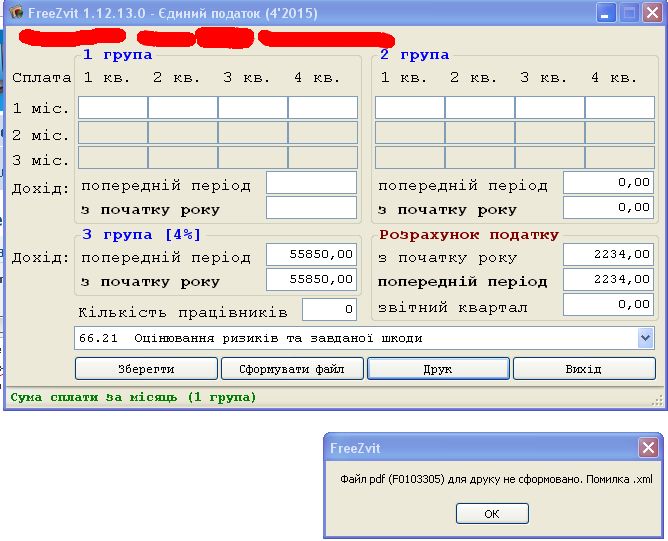The width and height of the screenshot is (668, 541).
Task: Click 1 група попередній період income field
Action: tap(311, 183)
